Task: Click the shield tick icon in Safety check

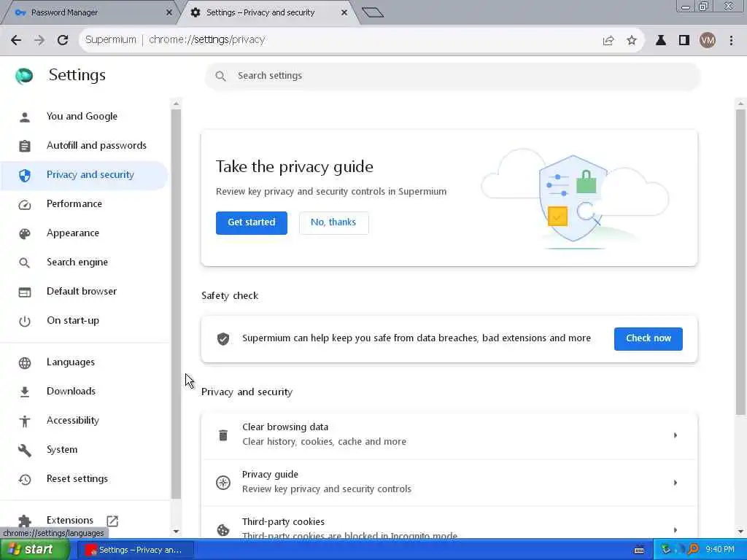Action: point(223,338)
